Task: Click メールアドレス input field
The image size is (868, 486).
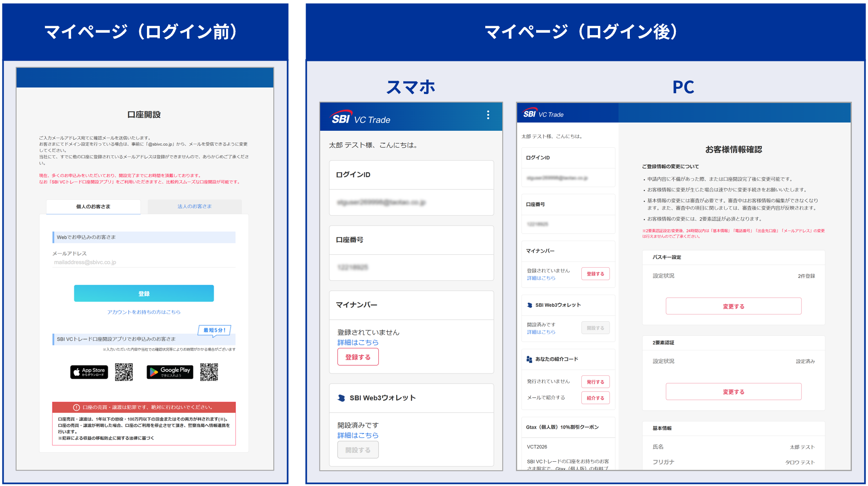Action: 144,262
